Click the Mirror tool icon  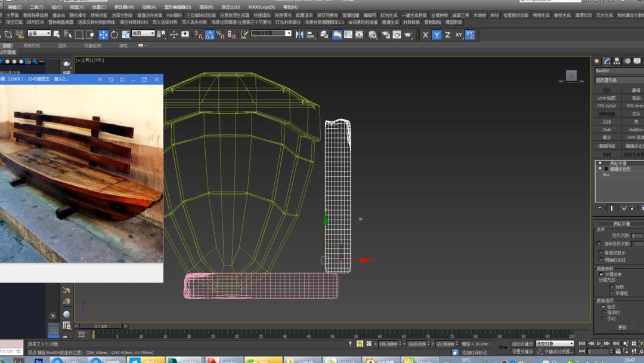300,35
